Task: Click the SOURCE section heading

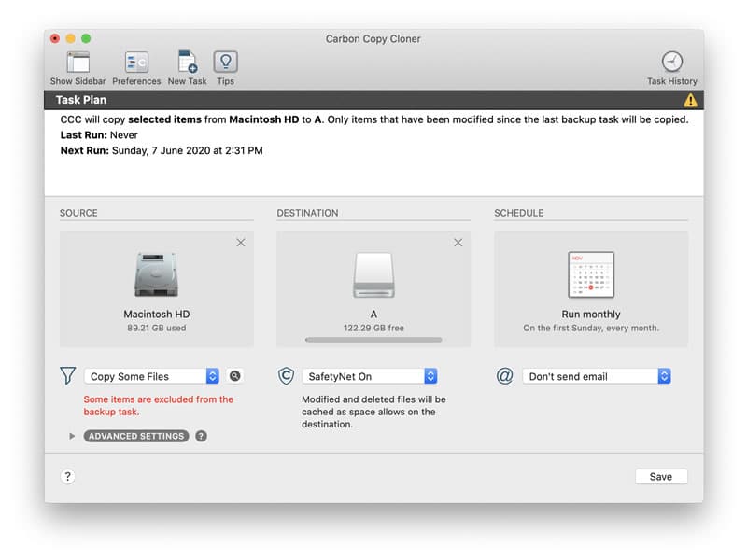Action: point(78,213)
